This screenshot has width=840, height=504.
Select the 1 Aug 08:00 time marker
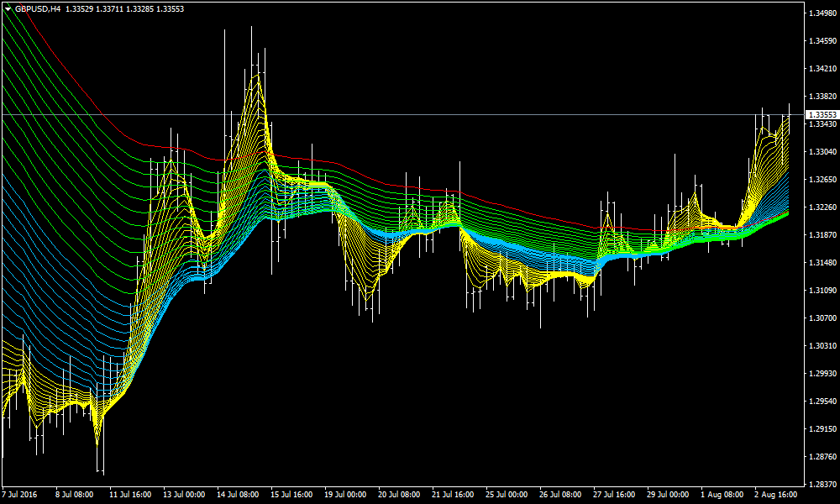coord(722,495)
